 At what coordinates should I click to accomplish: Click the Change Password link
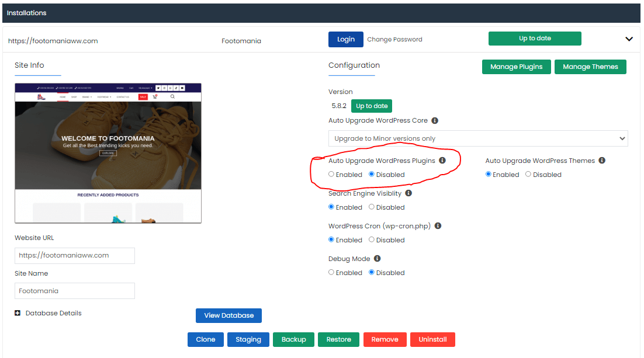pyautogui.click(x=394, y=40)
